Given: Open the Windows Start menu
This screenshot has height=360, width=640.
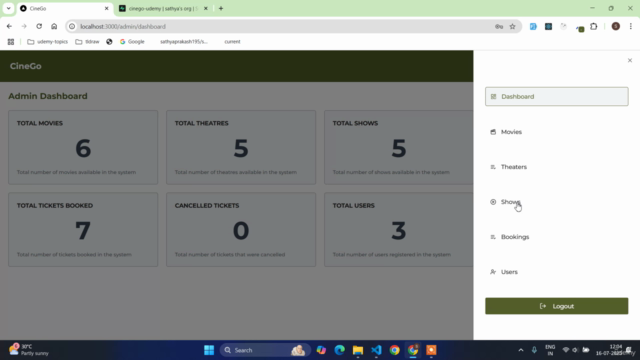Looking at the screenshot, I should pos(209,350).
